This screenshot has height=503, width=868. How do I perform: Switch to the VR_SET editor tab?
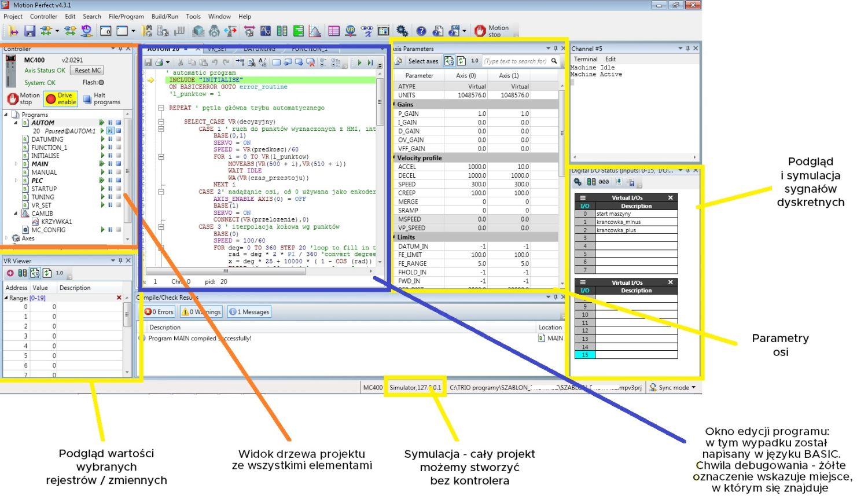218,49
